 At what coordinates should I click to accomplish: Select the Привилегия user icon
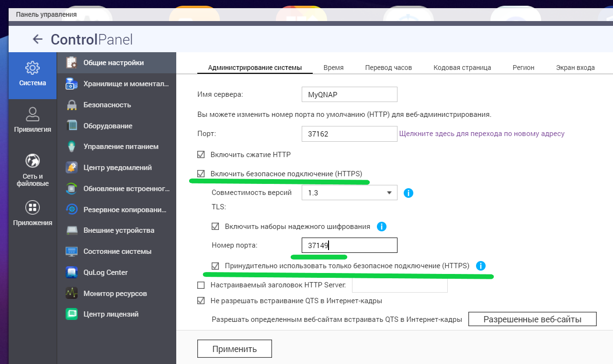pos(33,114)
